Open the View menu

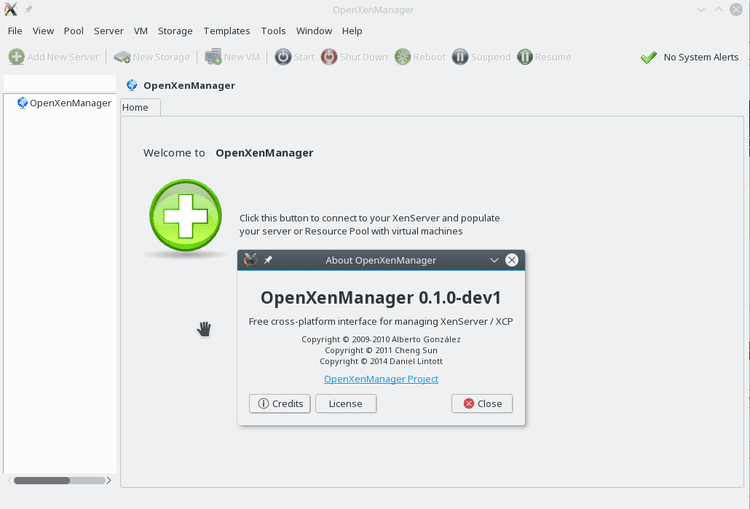click(43, 31)
